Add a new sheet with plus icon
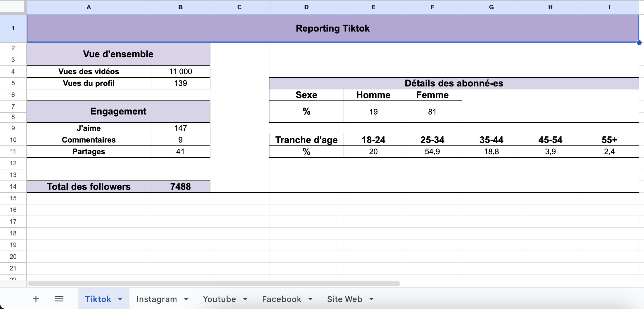The image size is (644, 309). point(36,299)
